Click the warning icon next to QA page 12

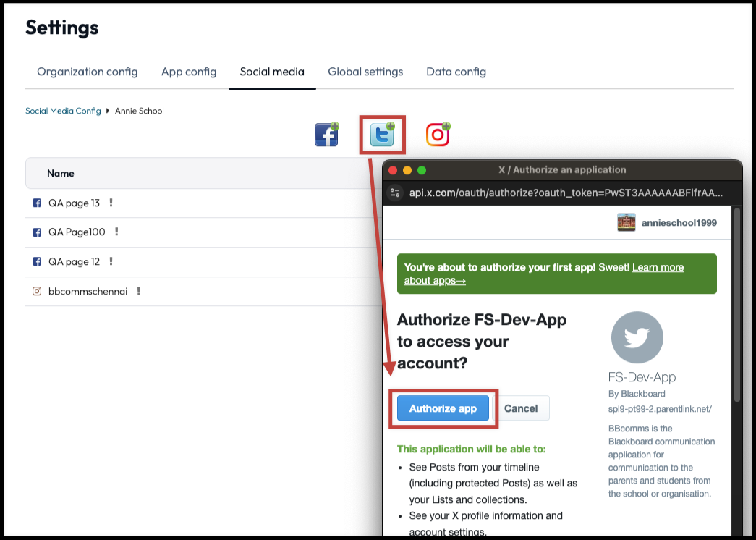(110, 261)
